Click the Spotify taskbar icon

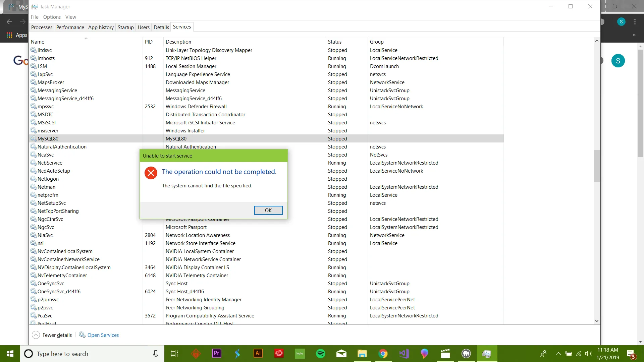click(321, 353)
